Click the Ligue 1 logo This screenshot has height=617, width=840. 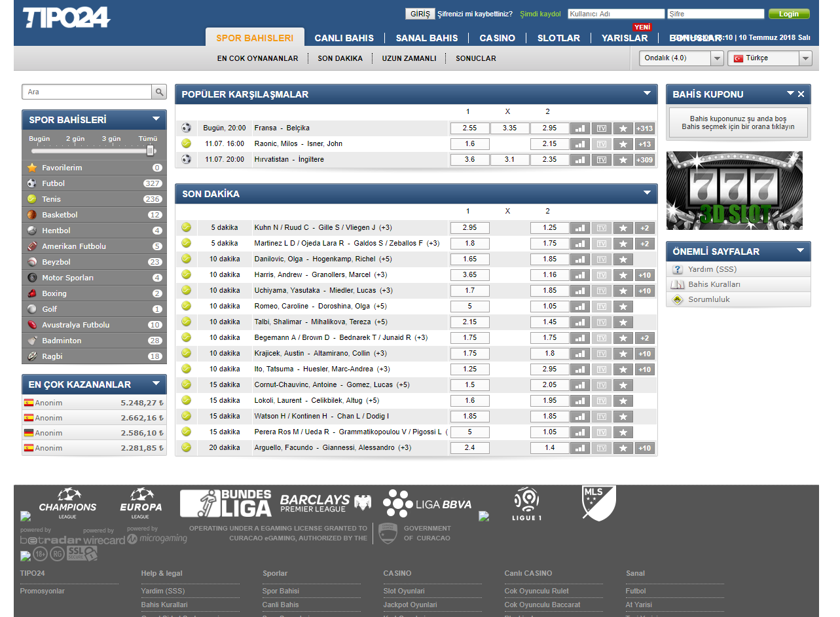[x=526, y=504]
